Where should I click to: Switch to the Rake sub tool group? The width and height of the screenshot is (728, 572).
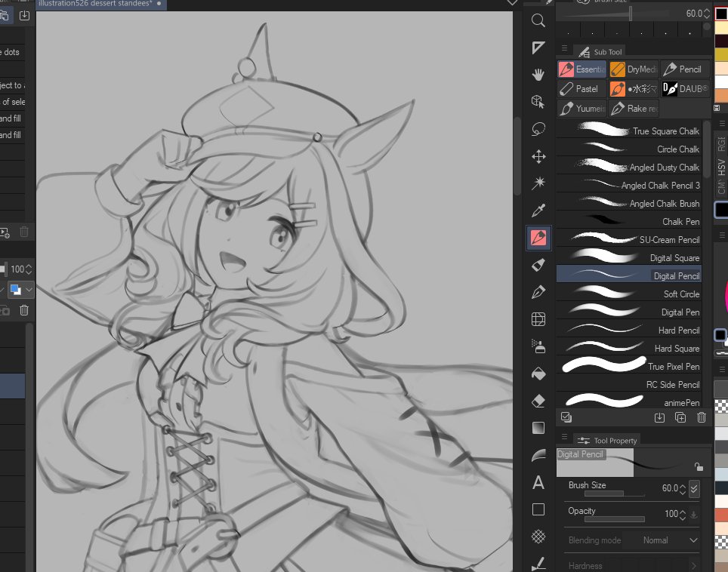634,108
